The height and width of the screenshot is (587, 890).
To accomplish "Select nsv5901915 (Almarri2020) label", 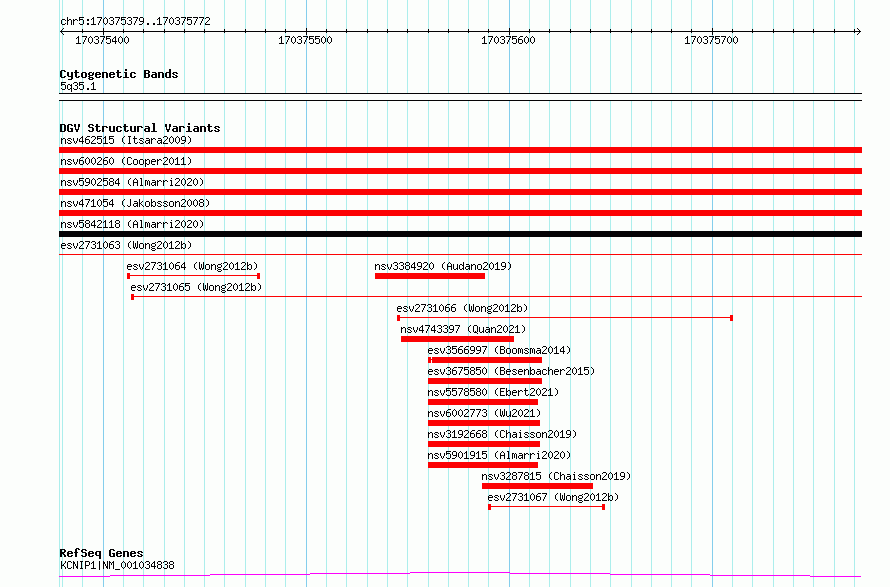I will 499,455.
